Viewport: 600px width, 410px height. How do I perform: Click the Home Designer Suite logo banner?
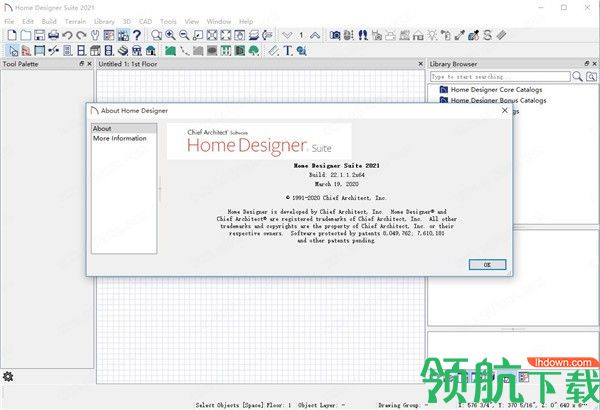(259, 141)
